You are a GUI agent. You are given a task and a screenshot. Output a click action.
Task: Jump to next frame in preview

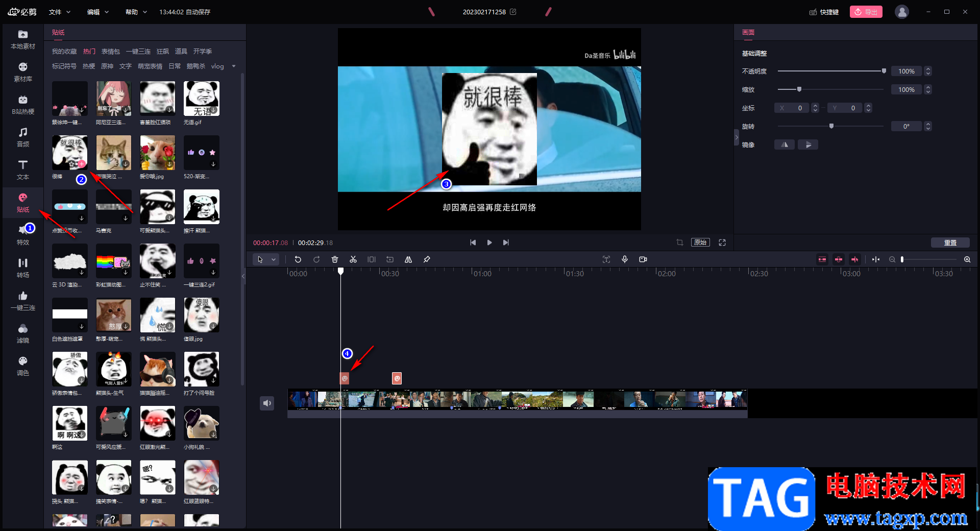pos(506,243)
